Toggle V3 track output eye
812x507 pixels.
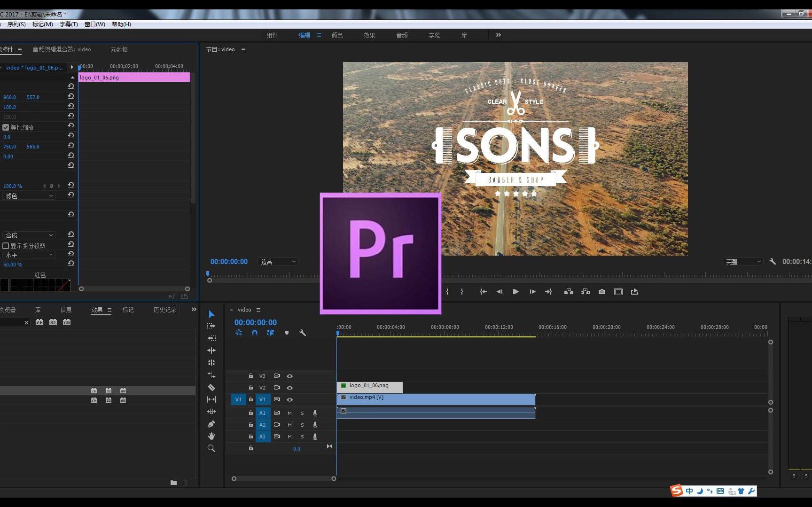290,376
